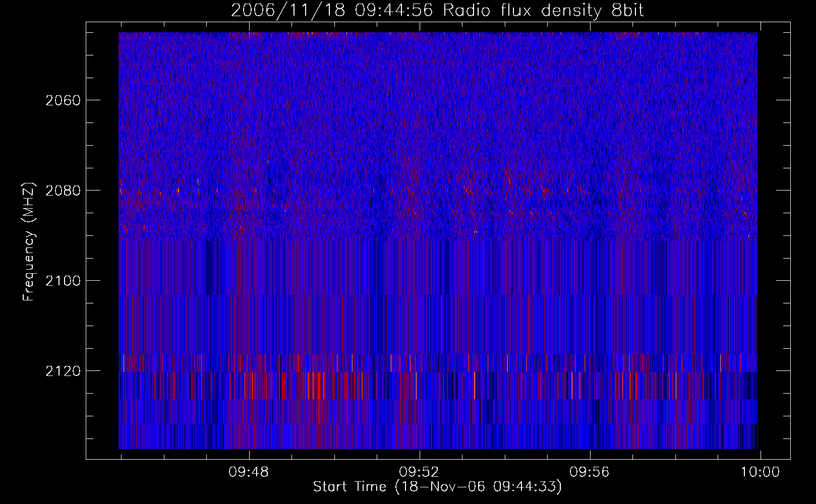Click the 10:00 time tick label
This screenshot has width=816, height=504.
(760, 472)
